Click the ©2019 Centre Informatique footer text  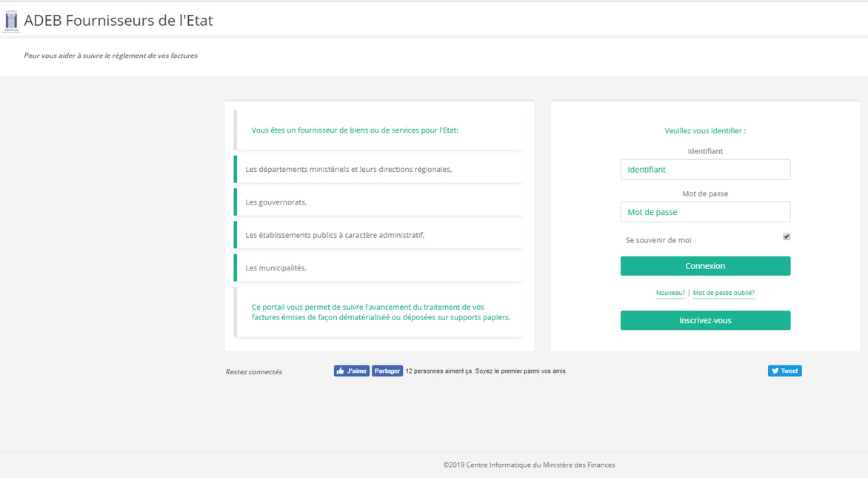pyautogui.click(x=530, y=465)
